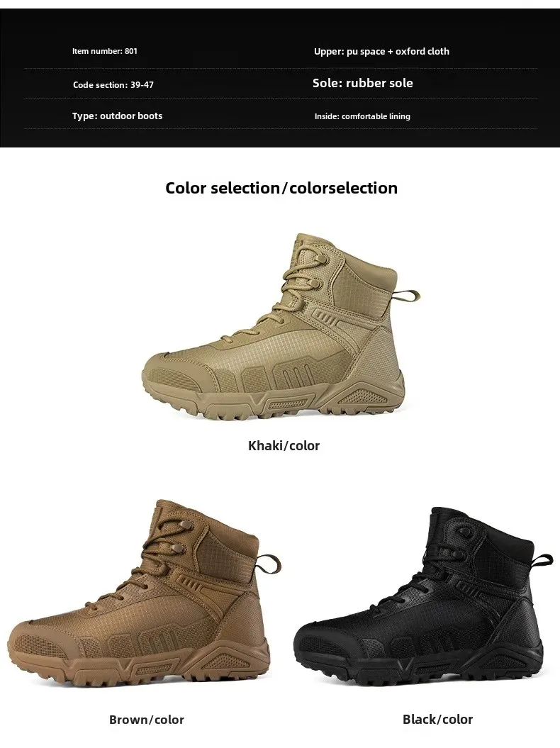This screenshot has width=560, height=748.
Task: Click Upper: pu space + oxford cloth
Action: [x=381, y=52]
